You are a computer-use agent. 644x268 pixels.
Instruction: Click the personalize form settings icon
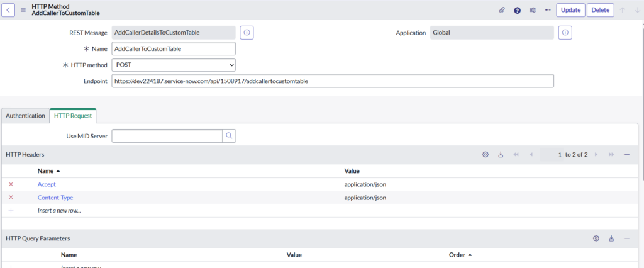(533, 10)
